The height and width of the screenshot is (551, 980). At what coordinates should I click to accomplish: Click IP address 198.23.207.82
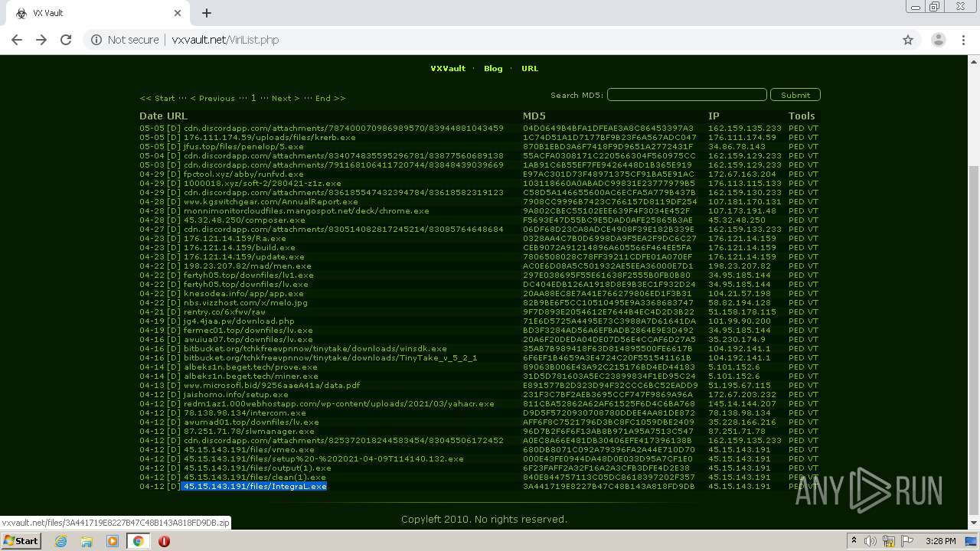tap(740, 266)
